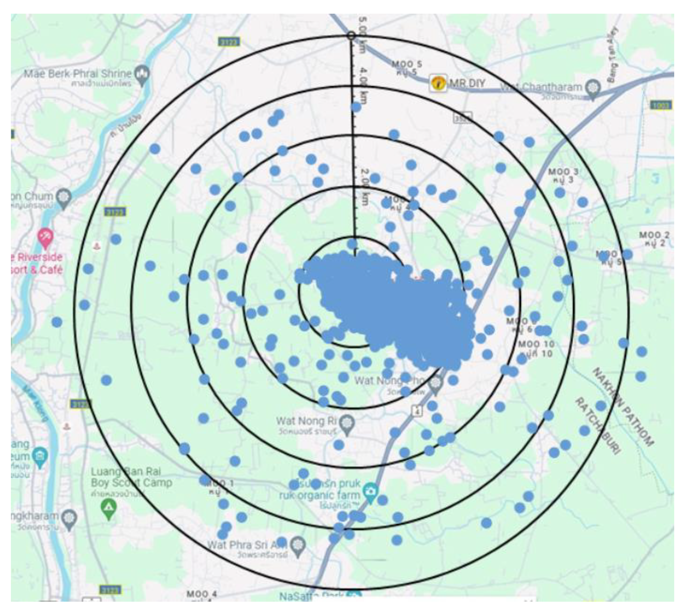
Task: Click the MOO 10 village label
Action: [x=537, y=344]
